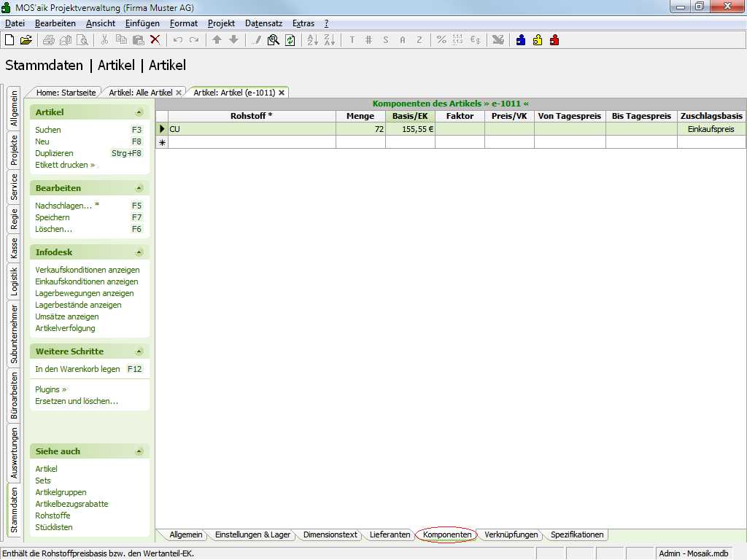747x560 pixels.
Task: Click the sort Z-A descending icon
Action: (330, 40)
